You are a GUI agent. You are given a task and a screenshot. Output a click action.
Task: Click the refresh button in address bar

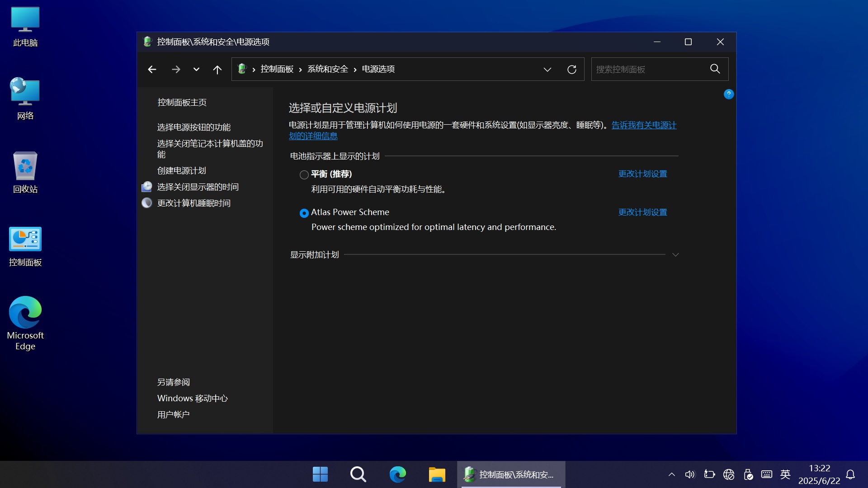571,69
